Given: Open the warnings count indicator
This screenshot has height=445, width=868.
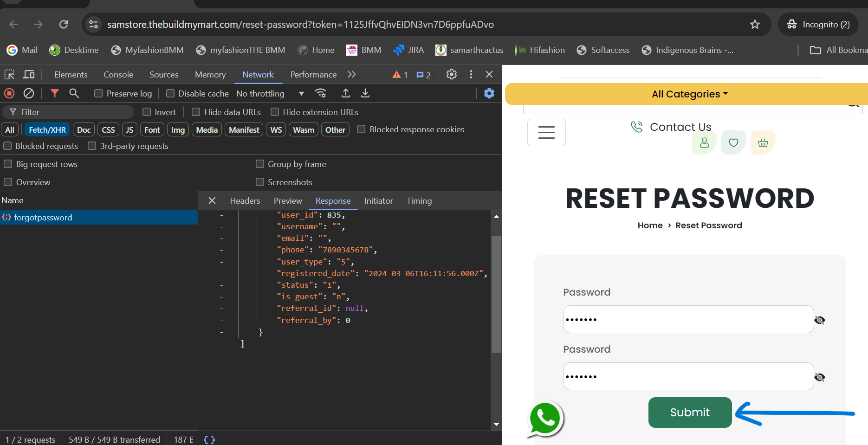Looking at the screenshot, I should [x=400, y=75].
